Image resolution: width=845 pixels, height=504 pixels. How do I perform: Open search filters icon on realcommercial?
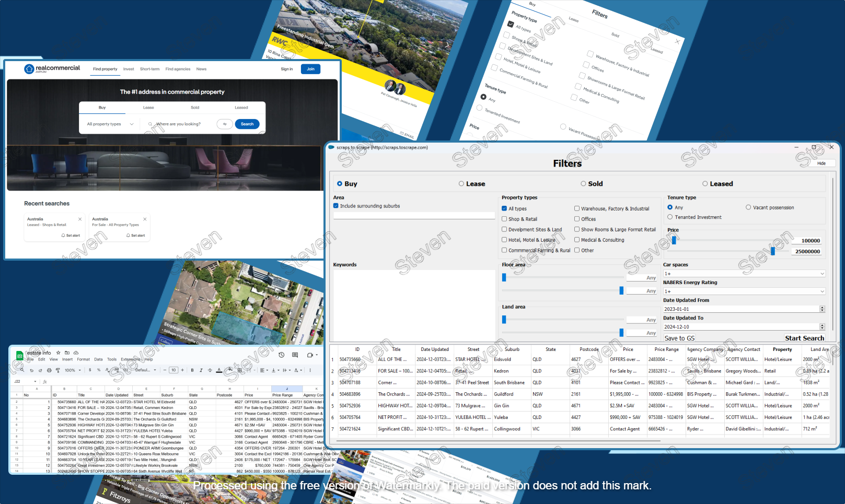click(x=225, y=124)
